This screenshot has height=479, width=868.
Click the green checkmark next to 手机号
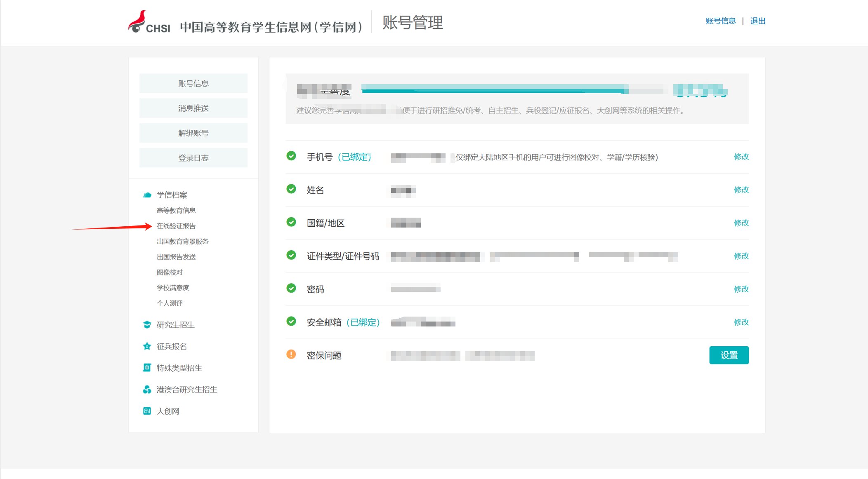291,156
